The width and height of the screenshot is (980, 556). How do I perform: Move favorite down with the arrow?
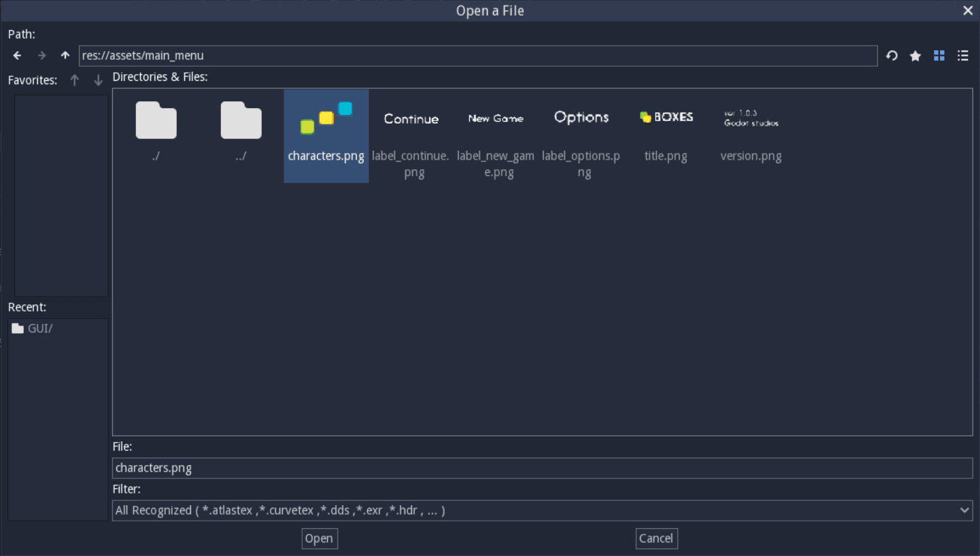(x=98, y=80)
